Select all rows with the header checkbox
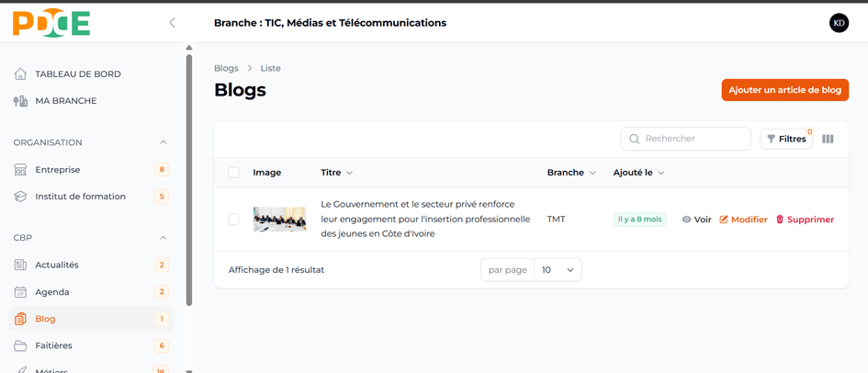The image size is (868, 373). point(233,173)
